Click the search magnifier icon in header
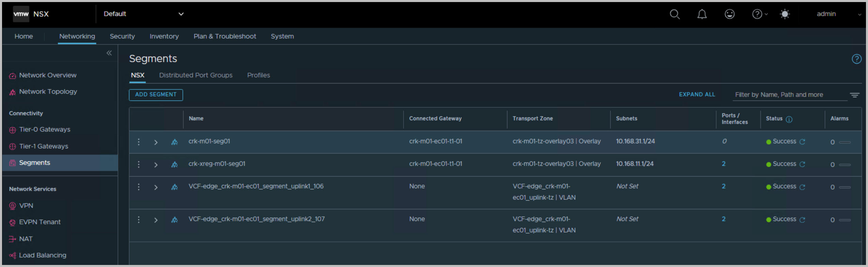This screenshot has width=868, height=267. [674, 14]
